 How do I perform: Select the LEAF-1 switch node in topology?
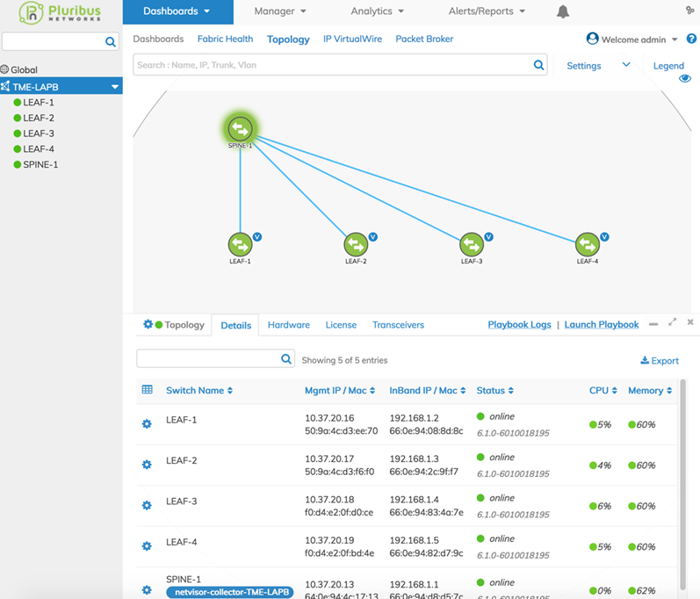(x=240, y=244)
